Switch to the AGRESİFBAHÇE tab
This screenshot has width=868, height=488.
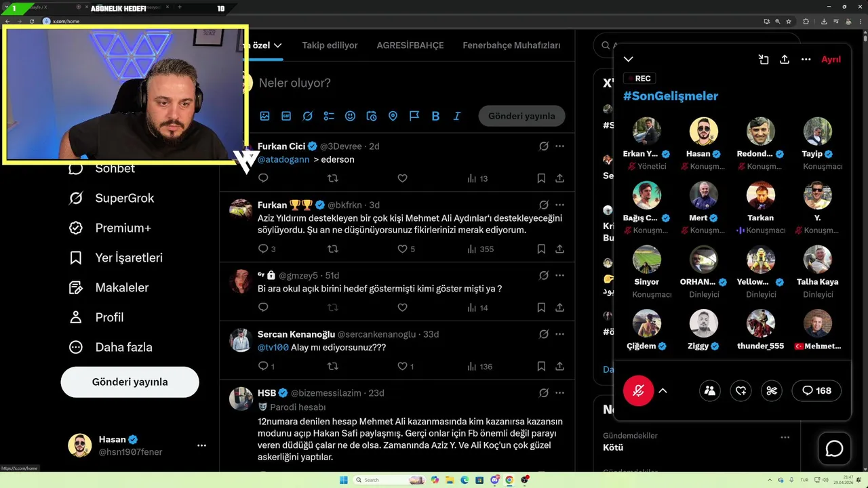pyautogui.click(x=410, y=45)
